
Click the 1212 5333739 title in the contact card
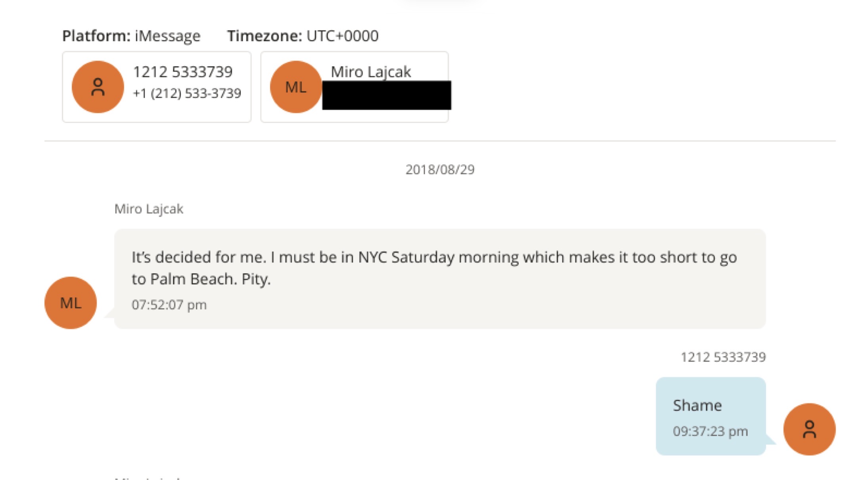pos(182,72)
